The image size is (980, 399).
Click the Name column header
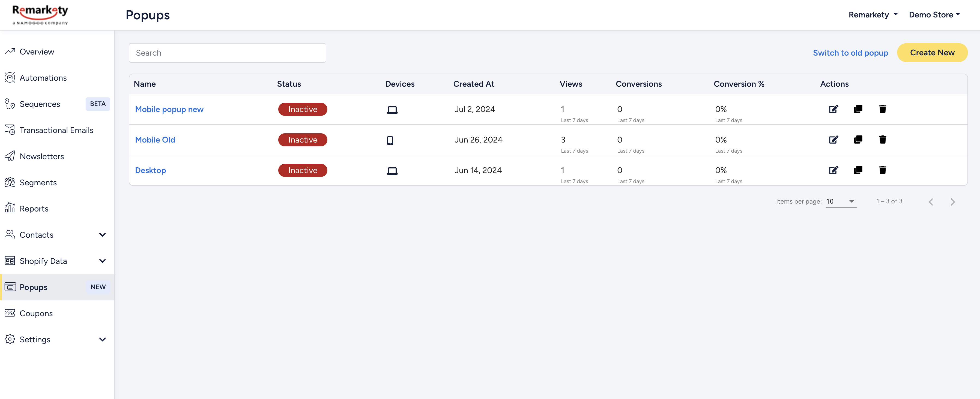[145, 84]
